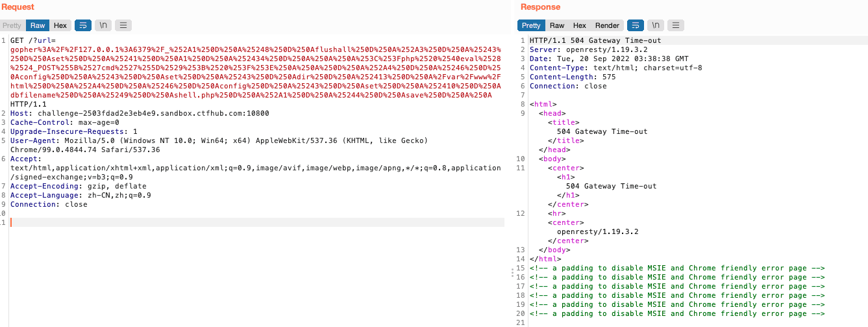868x327 pixels.
Task: Click 'Content-Type: text/html; charset=utf-8' header
Action: point(615,68)
